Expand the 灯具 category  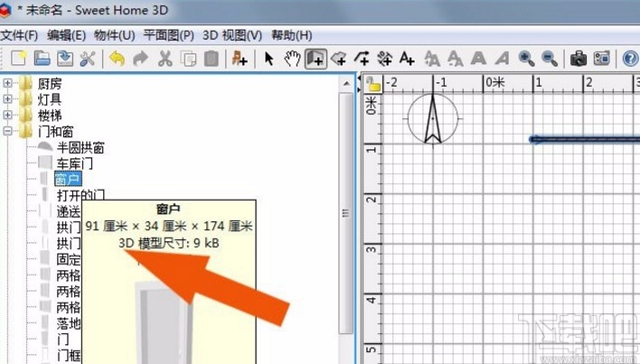(x=8, y=98)
